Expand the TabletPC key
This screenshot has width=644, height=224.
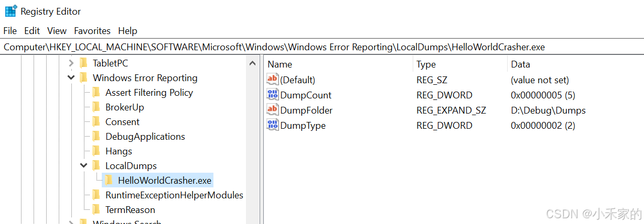pos(71,63)
